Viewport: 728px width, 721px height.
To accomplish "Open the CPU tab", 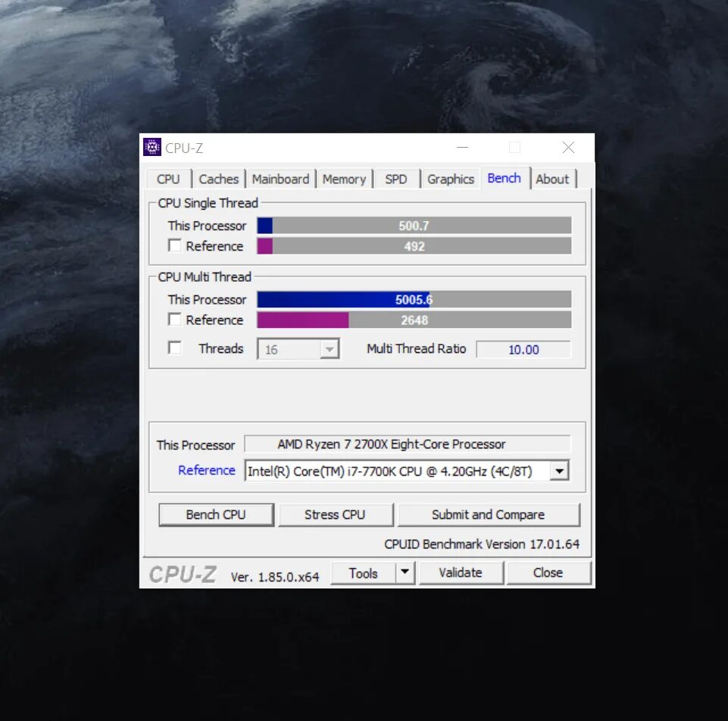I will 168,179.
